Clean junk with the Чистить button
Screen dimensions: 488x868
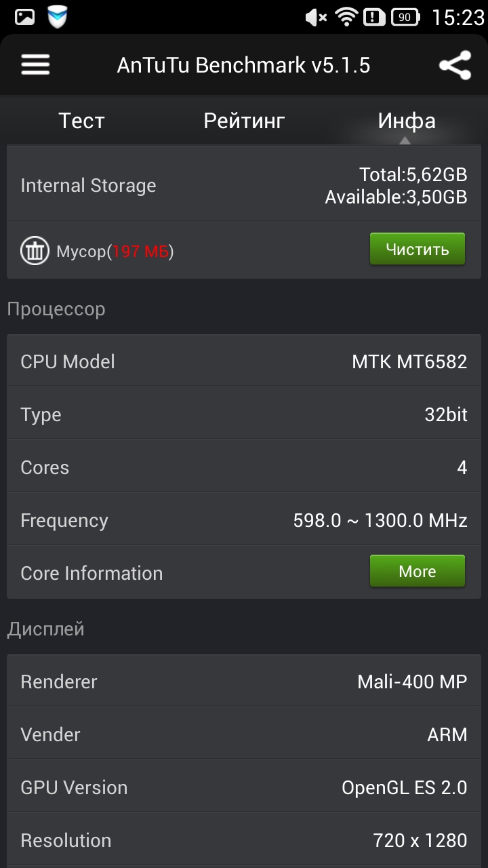[x=418, y=249]
